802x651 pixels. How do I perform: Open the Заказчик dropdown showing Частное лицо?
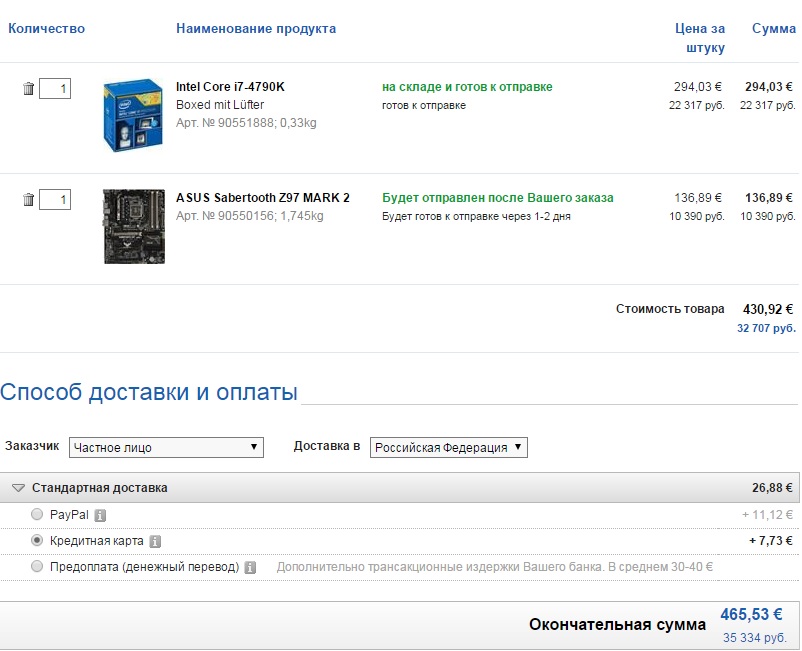coord(166,447)
